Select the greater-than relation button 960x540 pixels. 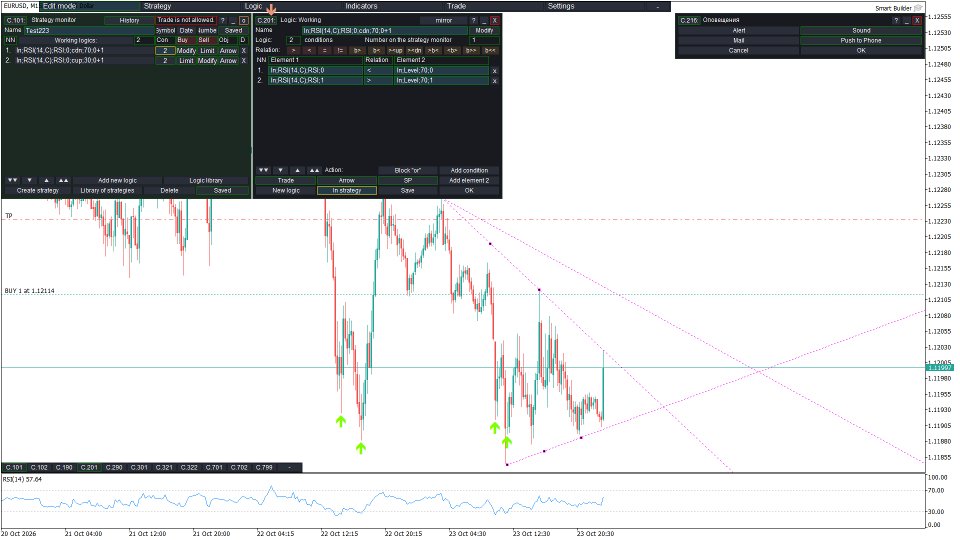pyautogui.click(x=293, y=50)
